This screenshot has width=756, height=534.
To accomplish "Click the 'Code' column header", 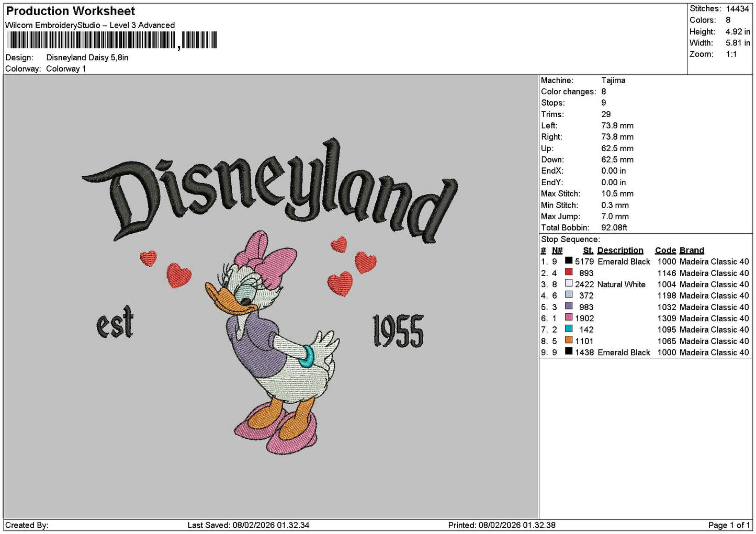I will 665,251.
